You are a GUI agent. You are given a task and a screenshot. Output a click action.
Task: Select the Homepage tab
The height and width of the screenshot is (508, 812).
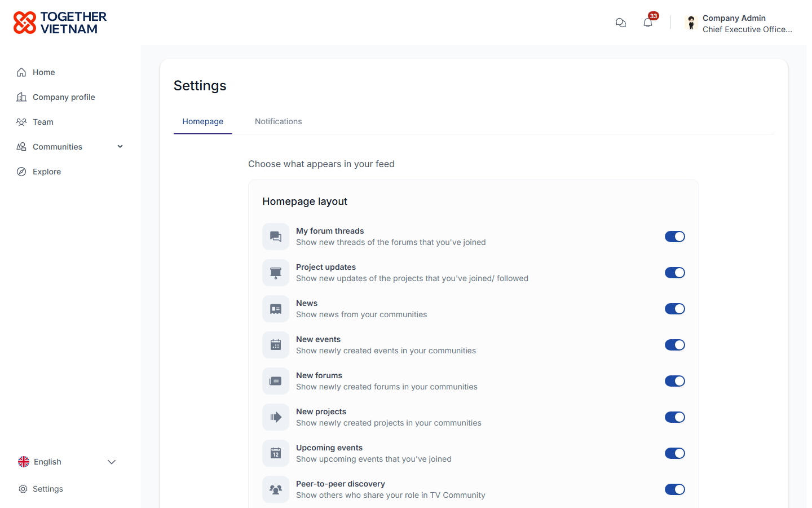pos(203,121)
